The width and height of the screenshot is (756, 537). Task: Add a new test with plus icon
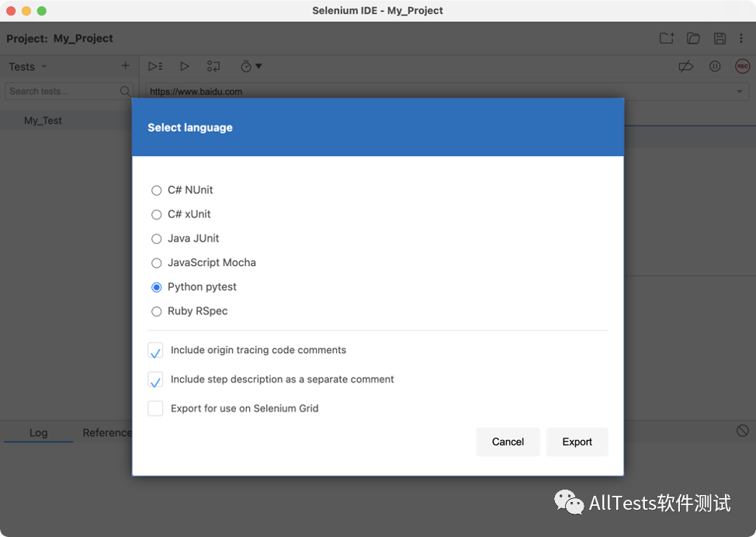pos(126,65)
